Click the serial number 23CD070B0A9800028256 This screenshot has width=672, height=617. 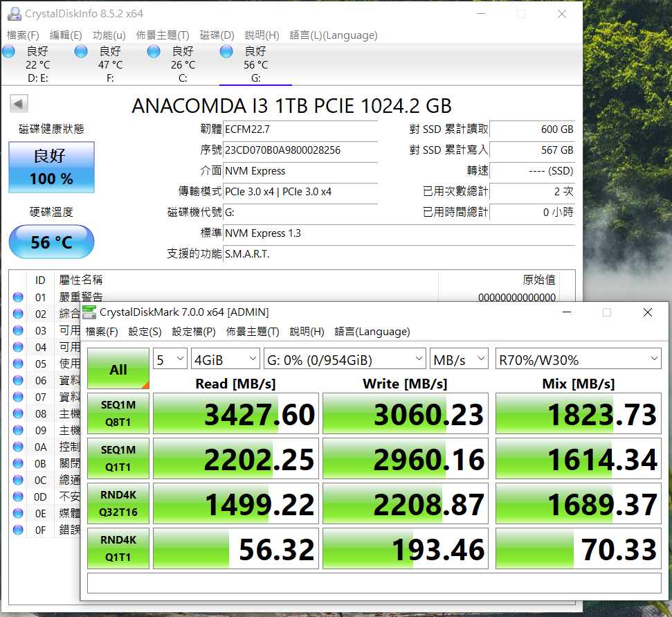coord(300,150)
